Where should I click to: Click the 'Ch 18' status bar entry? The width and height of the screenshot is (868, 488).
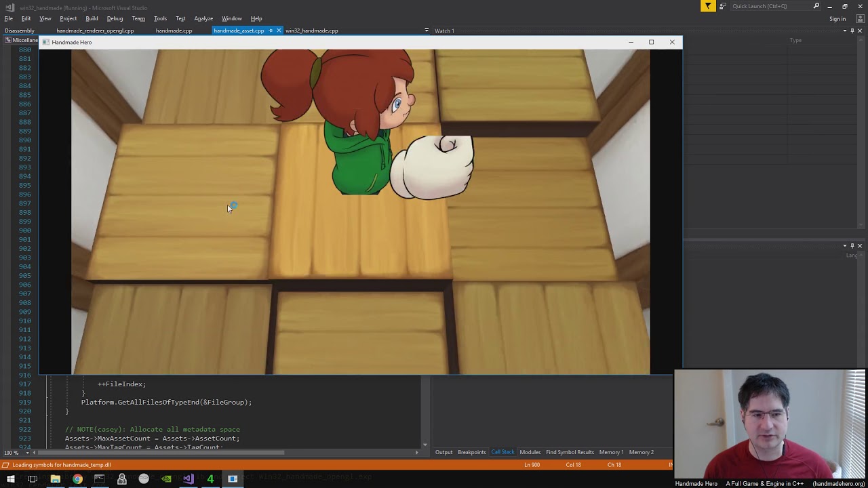(x=614, y=465)
